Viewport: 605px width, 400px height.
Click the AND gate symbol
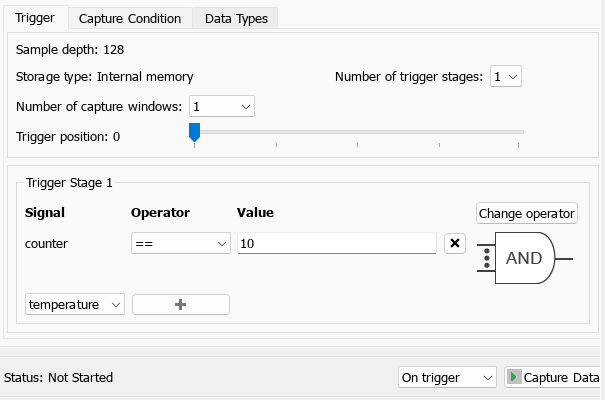pyautogui.click(x=524, y=258)
